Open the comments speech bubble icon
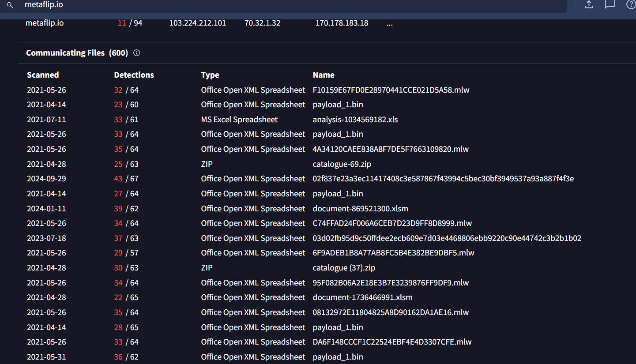636x364 pixels. 610,4
